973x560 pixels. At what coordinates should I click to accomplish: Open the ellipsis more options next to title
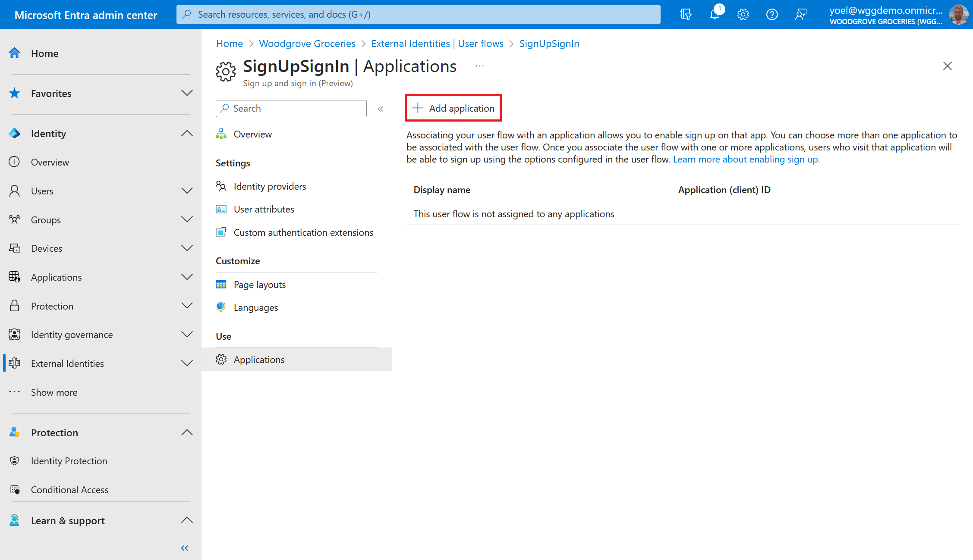[480, 66]
